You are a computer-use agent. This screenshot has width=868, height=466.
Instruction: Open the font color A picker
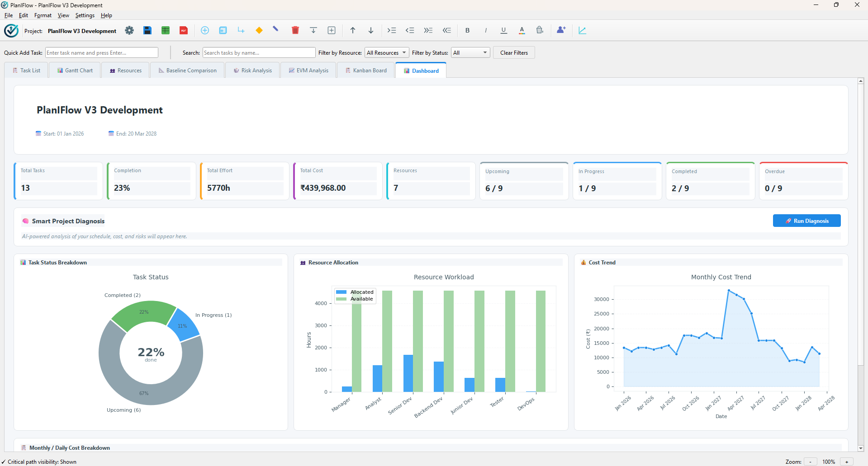coord(522,30)
